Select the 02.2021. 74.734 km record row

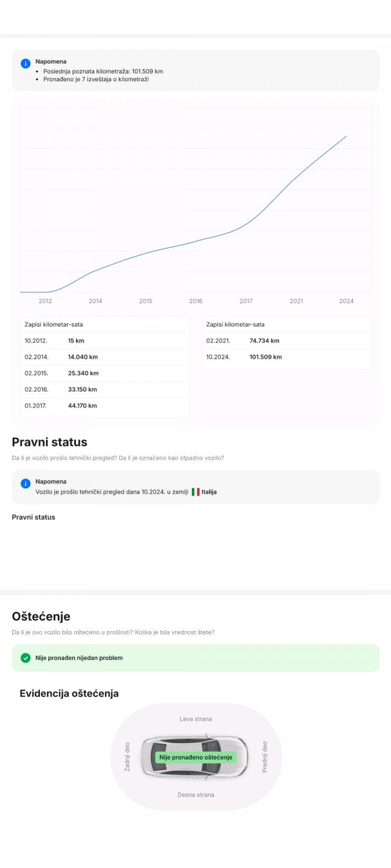pos(287,341)
